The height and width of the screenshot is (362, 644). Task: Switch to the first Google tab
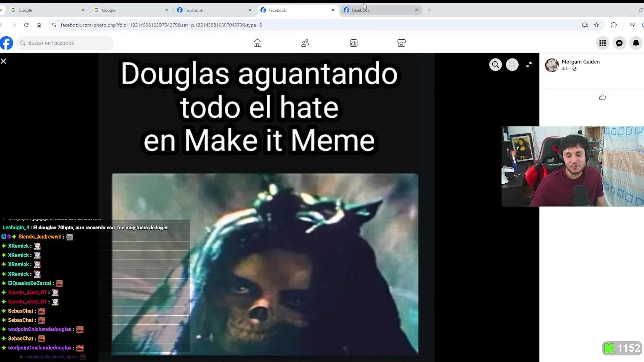(47, 10)
